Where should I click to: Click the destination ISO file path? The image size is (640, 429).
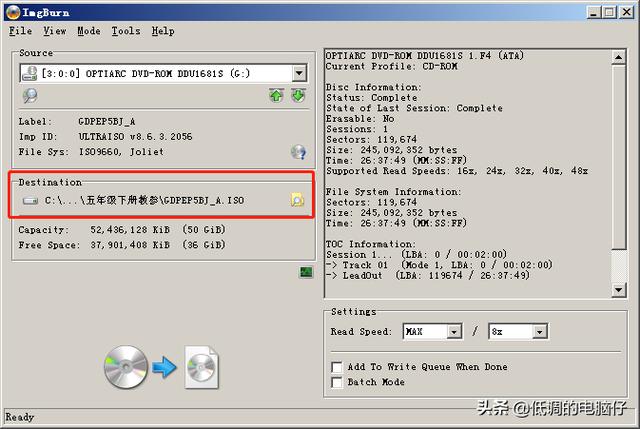pyautogui.click(x=144, y=200)
